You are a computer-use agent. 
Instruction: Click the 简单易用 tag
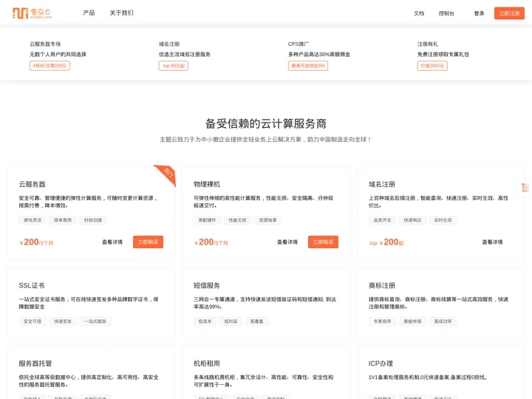pyautogui.click(x=63, y=220)
